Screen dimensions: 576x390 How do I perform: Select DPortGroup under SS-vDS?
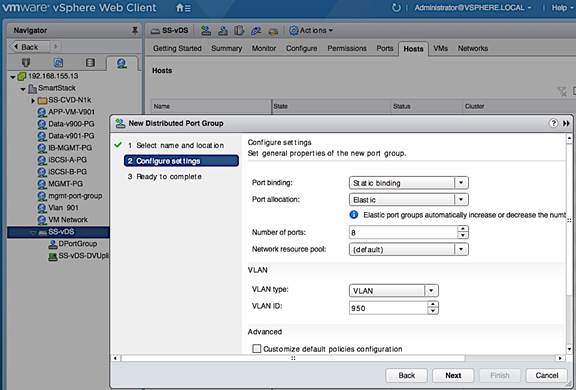(x=78, y=244)
